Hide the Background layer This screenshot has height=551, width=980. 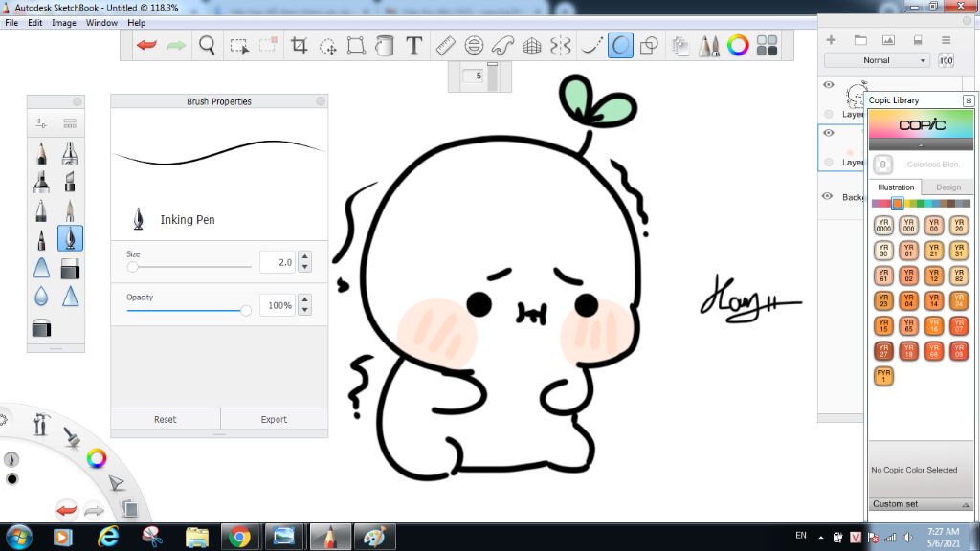tap(828, 196)
